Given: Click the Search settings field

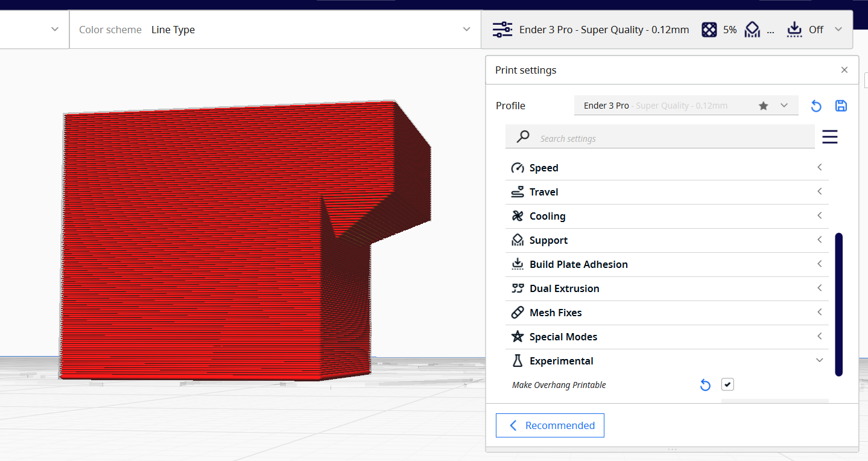Looking at the screenshot, I should point(660,137).
